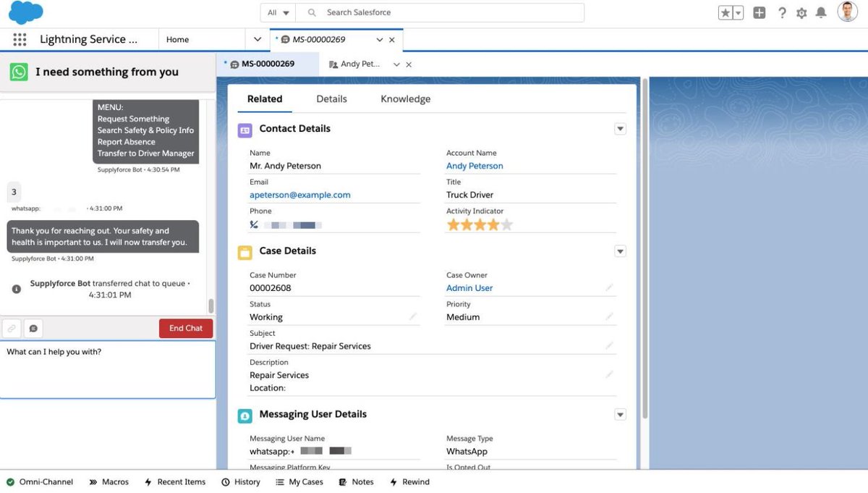Click the quick text bubble icon
868x493 pixels.
(x=33, y=329)
